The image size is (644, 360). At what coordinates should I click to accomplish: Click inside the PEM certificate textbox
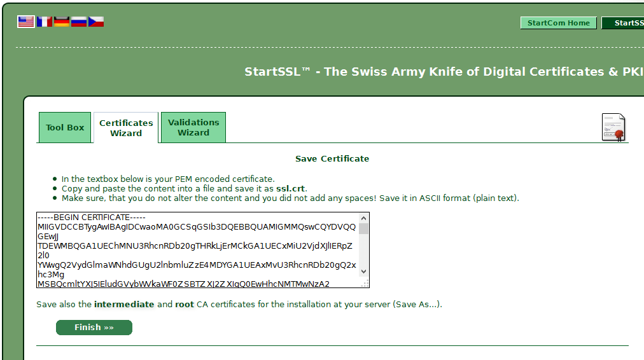(197, 250)
